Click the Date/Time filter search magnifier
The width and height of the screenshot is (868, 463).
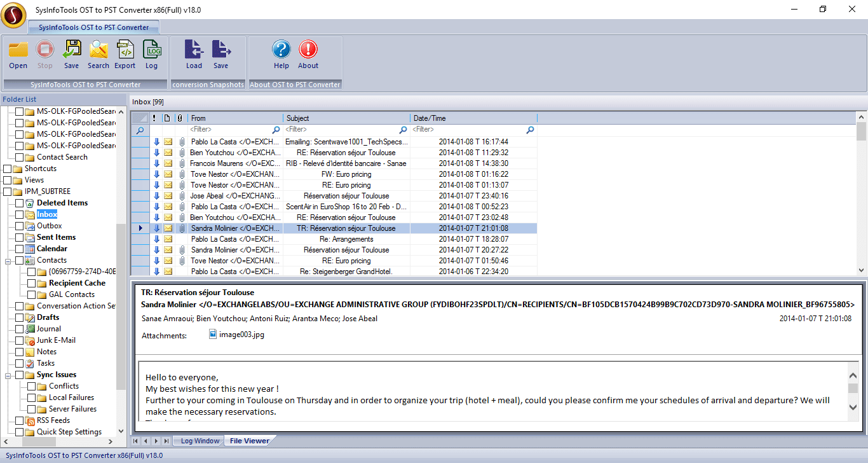click(530, 130)
